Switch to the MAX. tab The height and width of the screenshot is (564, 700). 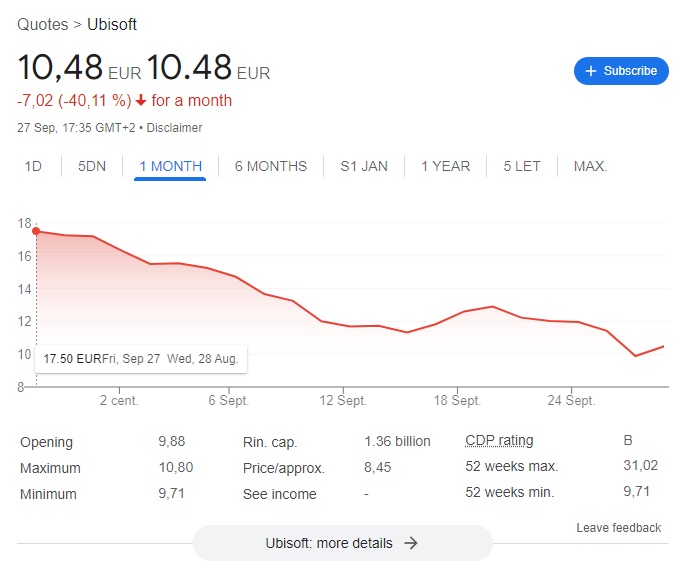point(590,166)
